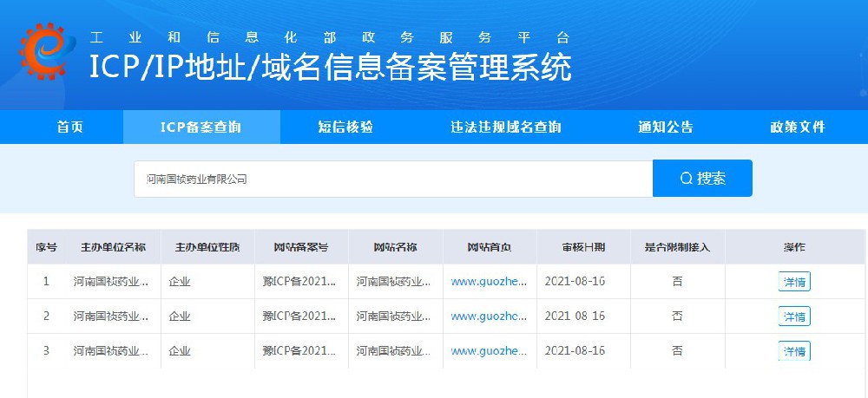This screenshot has height=398, width=868.
Task: Switch to the 短信核验 tab
Action: (345, 127)
